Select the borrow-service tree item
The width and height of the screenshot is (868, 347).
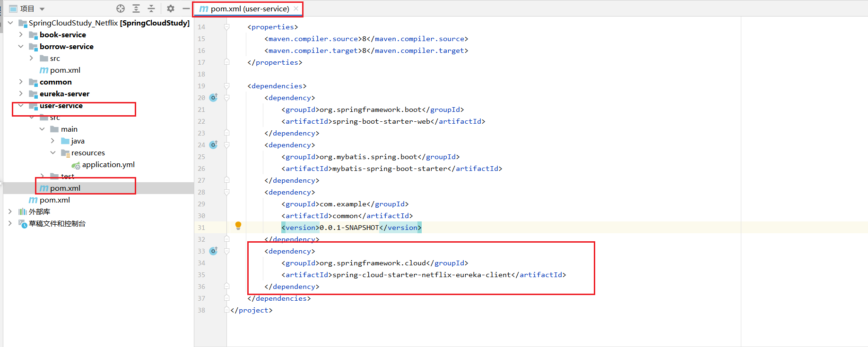[67, 46]
